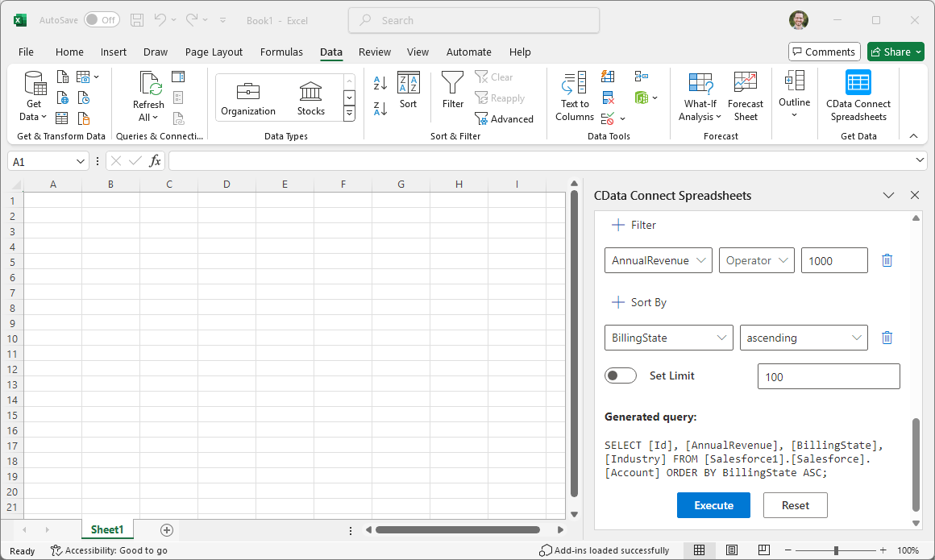This screenshot has height=560, width=935.
Task: Switch to the Review ribbon tab
Action: click(x=374, y=52)
